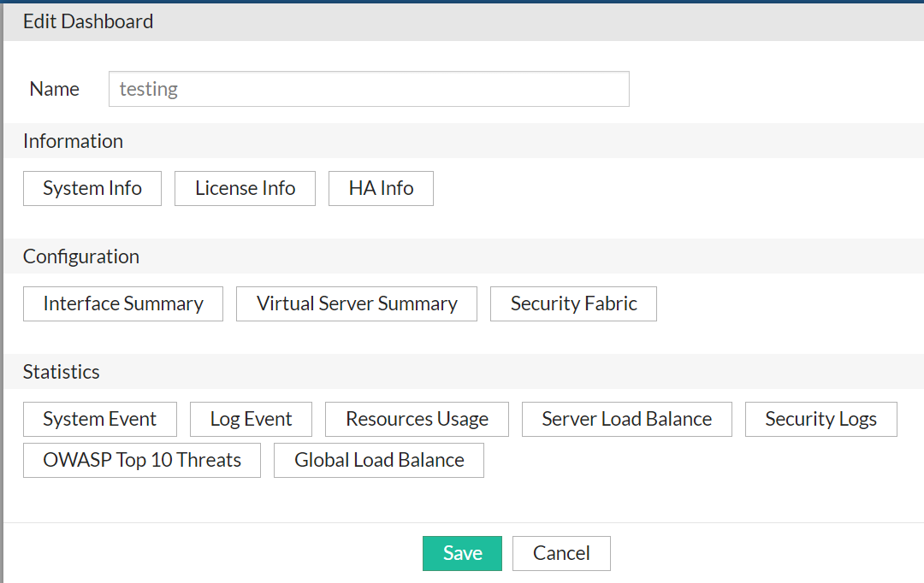Click the Edit Dashboard title bar
This screenshot has height=583, width=924.
(x=88, y=21)
